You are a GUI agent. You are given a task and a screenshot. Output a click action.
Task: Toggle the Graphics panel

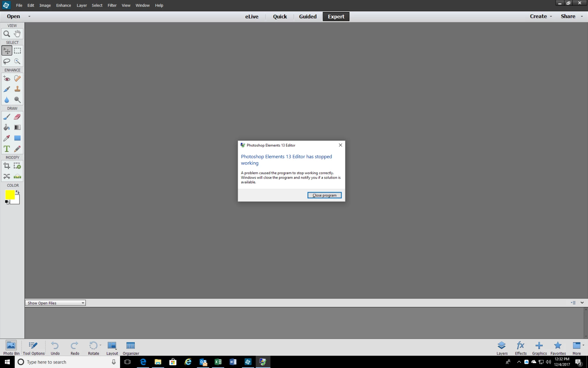click(539, 348)
